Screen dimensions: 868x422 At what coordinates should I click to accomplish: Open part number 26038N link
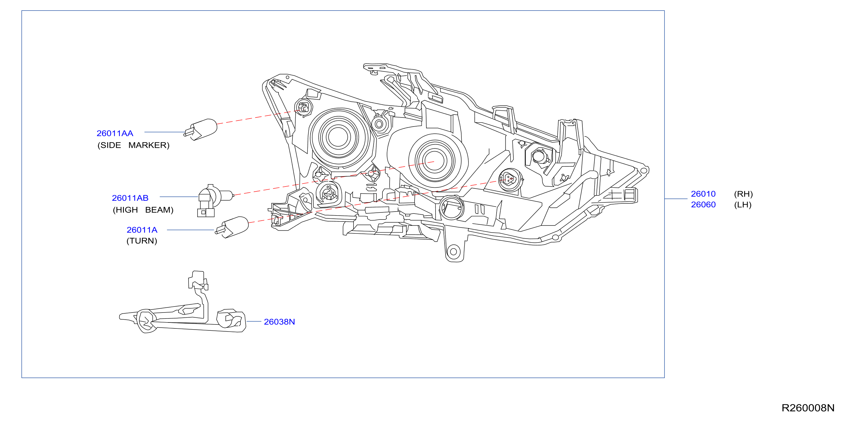click(279, 322)
